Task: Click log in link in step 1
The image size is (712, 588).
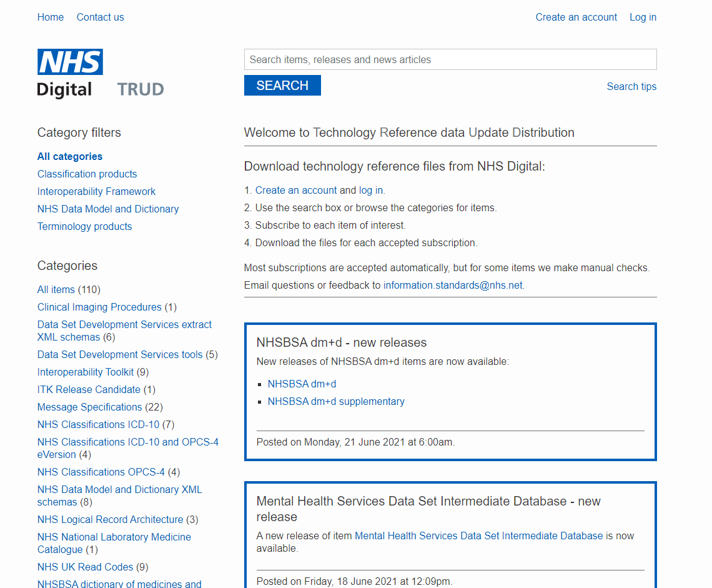Action: tap(371, 191)
